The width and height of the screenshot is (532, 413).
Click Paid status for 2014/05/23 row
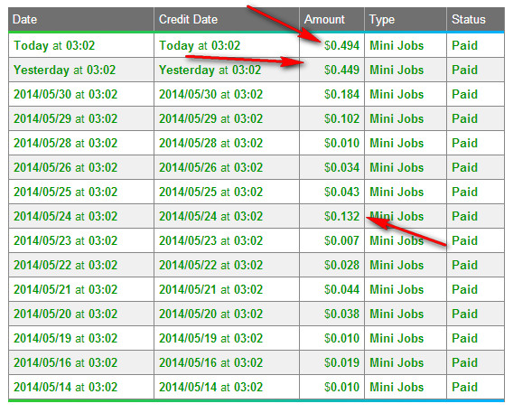464,240
